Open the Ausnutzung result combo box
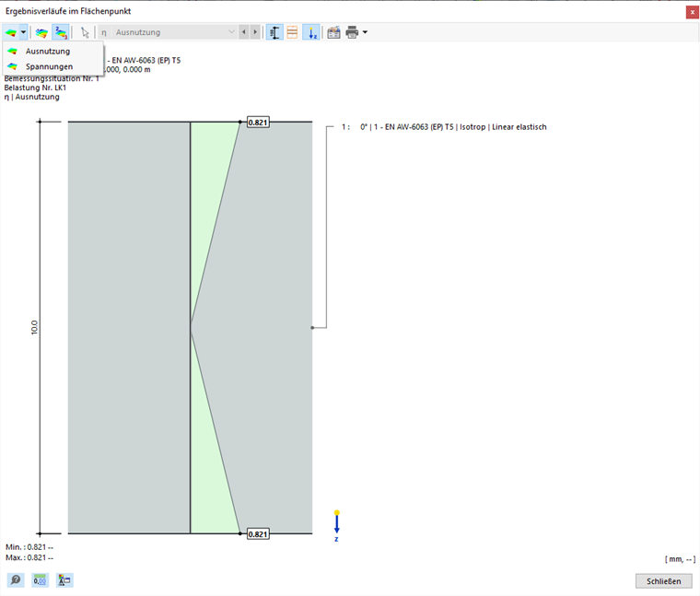Viewport: 700px width, 596px height. 168,32
